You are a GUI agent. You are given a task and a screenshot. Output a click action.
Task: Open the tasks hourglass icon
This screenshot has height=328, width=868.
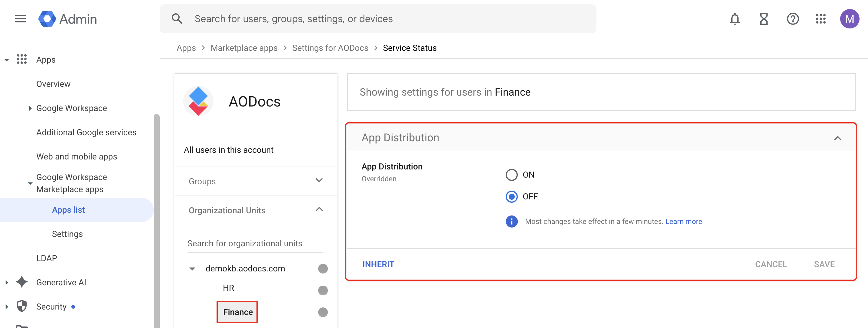pyautogui.click(x=764, y=19)
